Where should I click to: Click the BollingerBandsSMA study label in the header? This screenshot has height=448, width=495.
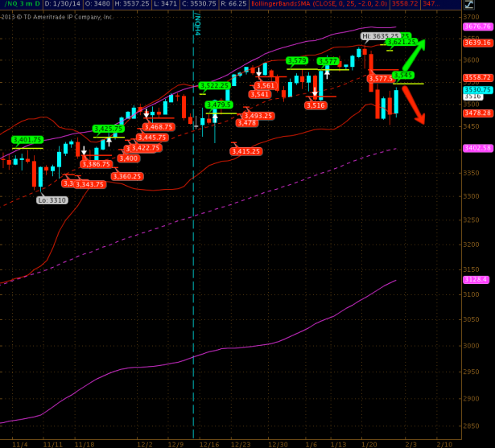320,4
